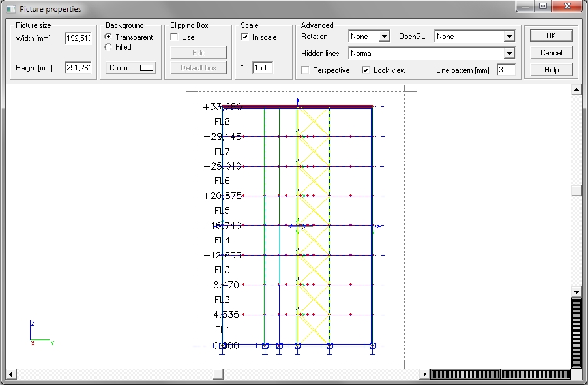Uncheck the Lock view checkbox
Viewport: 588px width, 385px height.
(x=366, y=70)
